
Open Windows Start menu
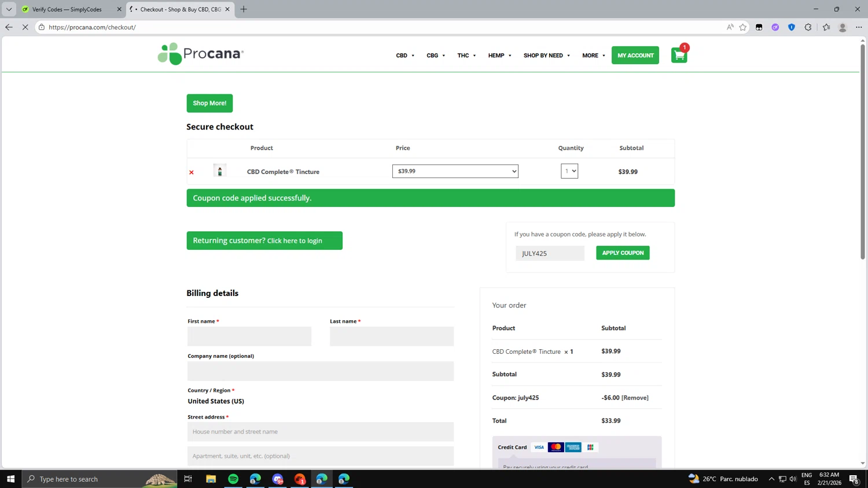10,479
